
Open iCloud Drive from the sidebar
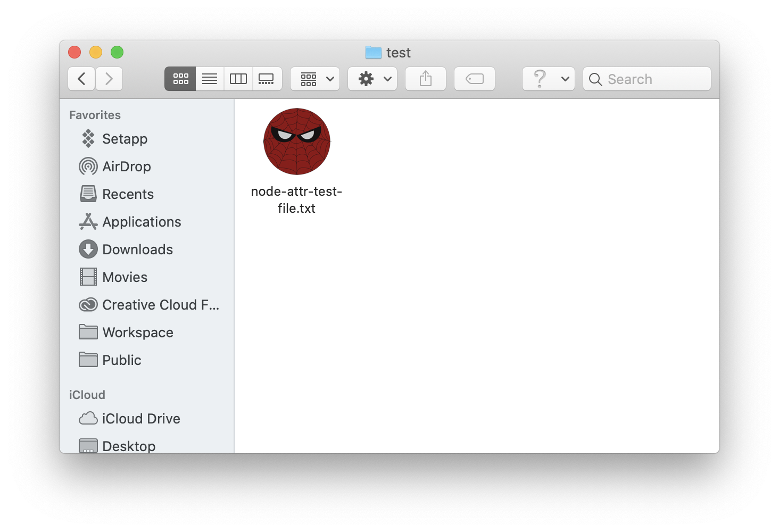[141, 419]
